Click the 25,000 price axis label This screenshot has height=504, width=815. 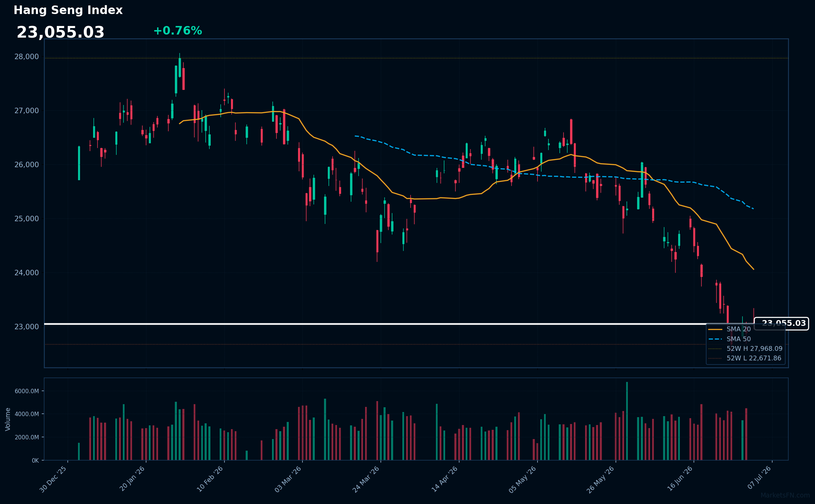(x=27, y=219)
